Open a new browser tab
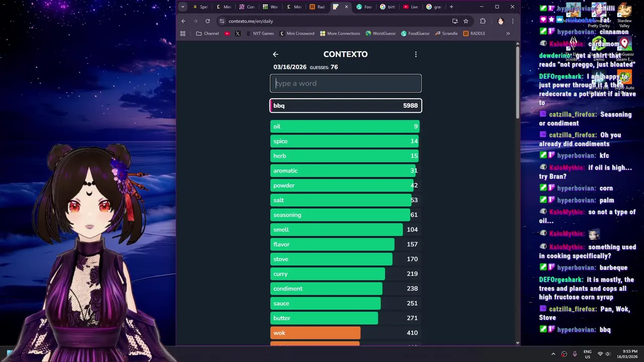 pyautogui.click(x=451, y=7)
